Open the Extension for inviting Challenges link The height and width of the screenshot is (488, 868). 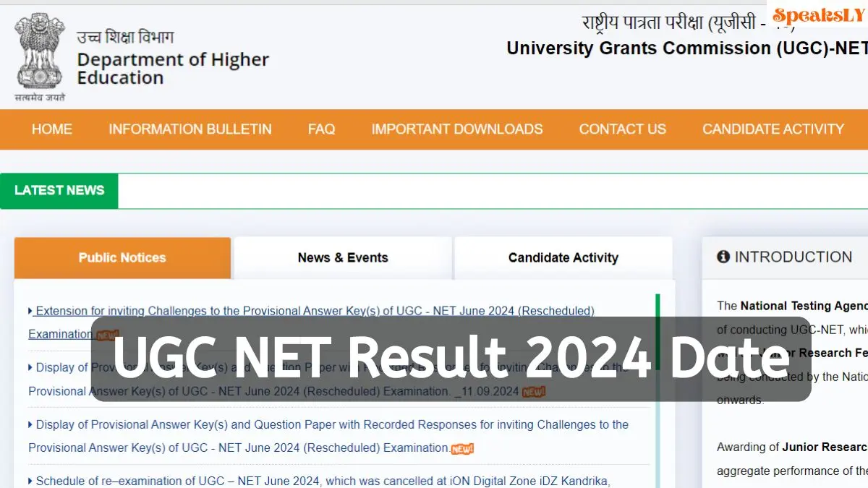[x=311, y=311]
